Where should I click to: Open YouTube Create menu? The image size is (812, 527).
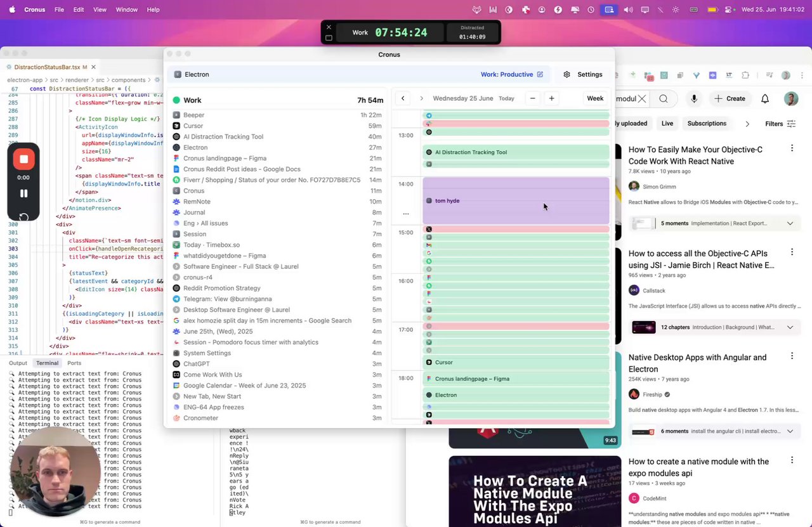[730, 98]
